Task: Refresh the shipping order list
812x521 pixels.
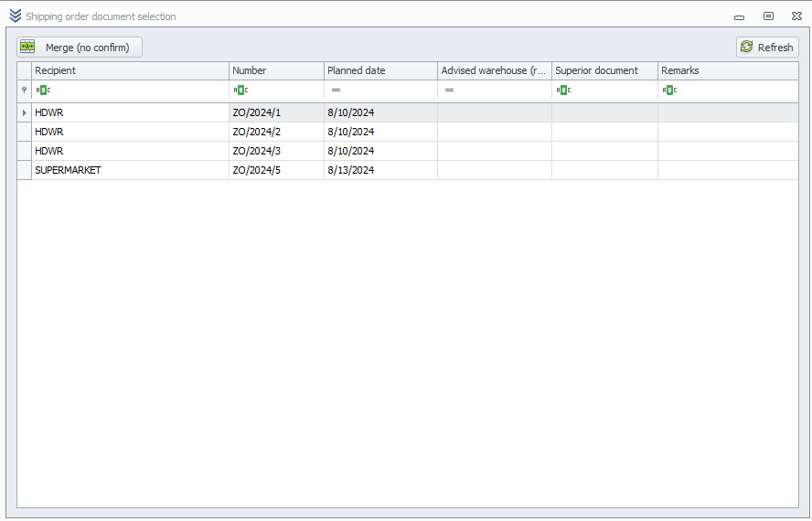Action: tap(767, 48)
